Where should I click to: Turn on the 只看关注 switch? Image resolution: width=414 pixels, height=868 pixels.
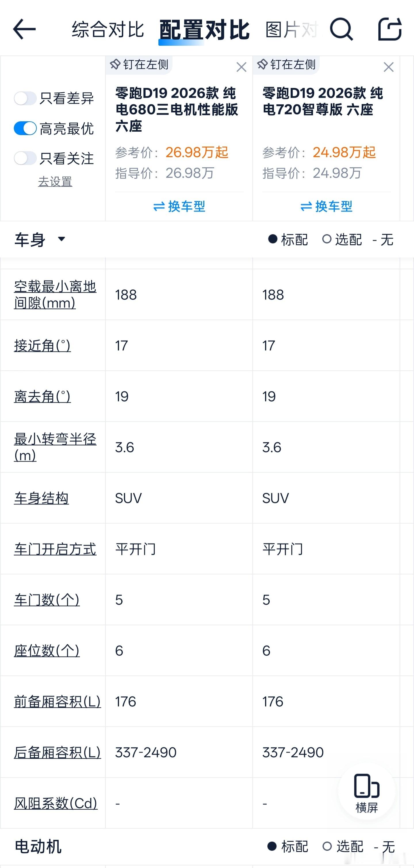(25, 159)
